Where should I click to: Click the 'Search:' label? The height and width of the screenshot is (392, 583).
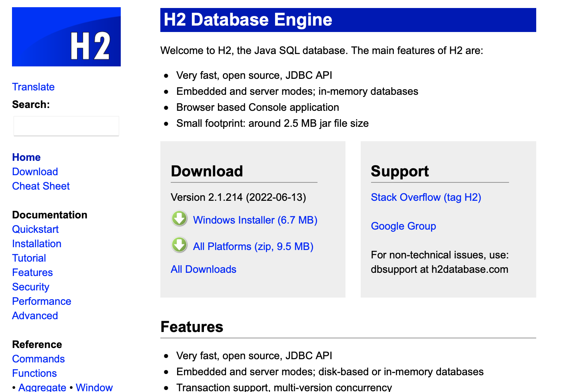coord(31,104)
